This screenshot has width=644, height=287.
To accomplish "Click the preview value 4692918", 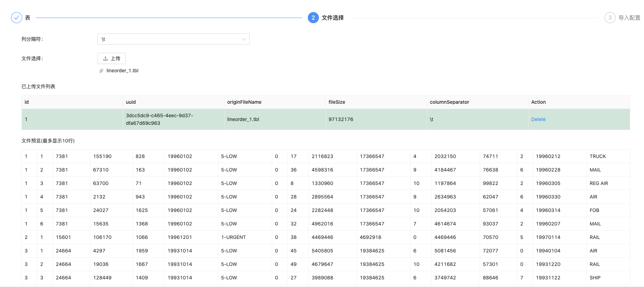I will pyautogui.click(x=370, y=237).
